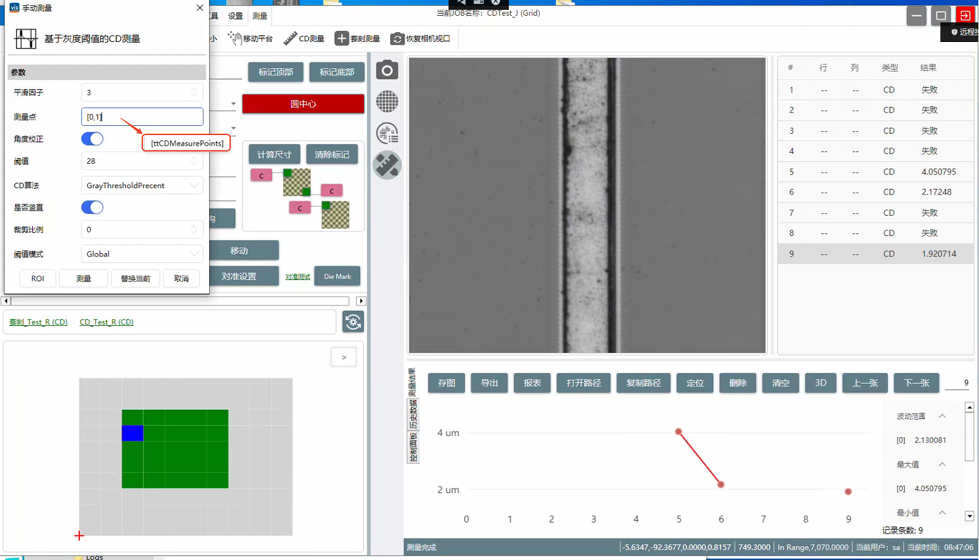Click the camera capture icon
This screenshot has height=560, width=979.
[x=387, y=70]
